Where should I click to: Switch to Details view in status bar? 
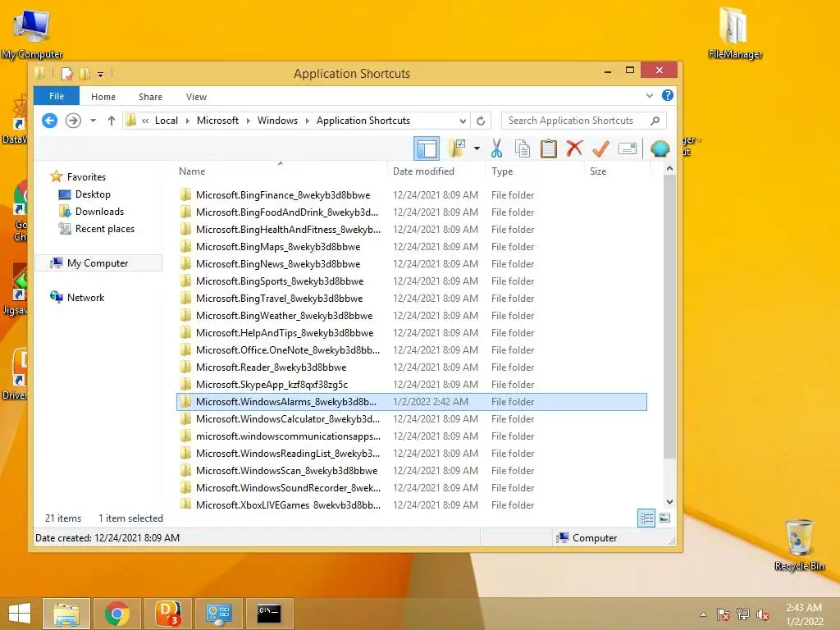coord(646,518)
